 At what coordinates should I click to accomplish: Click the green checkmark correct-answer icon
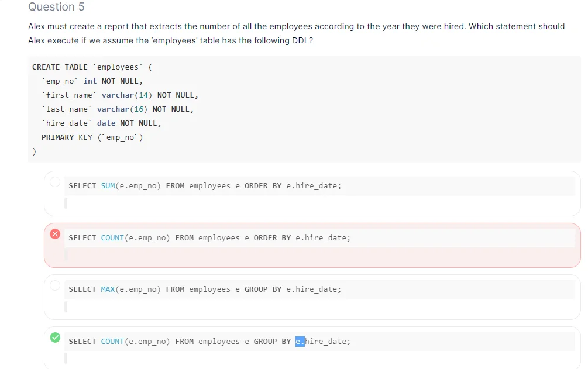(55, 337)
